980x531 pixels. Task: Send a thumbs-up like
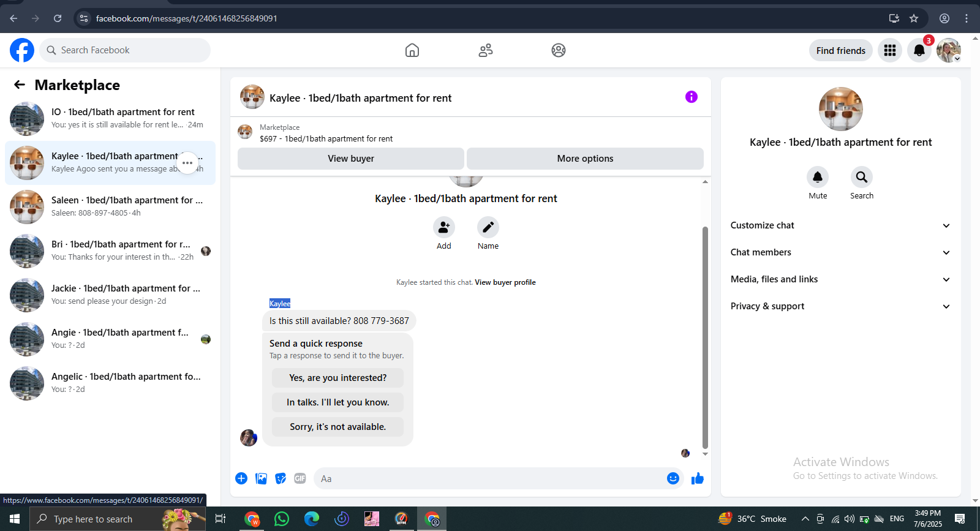point(698,478)
